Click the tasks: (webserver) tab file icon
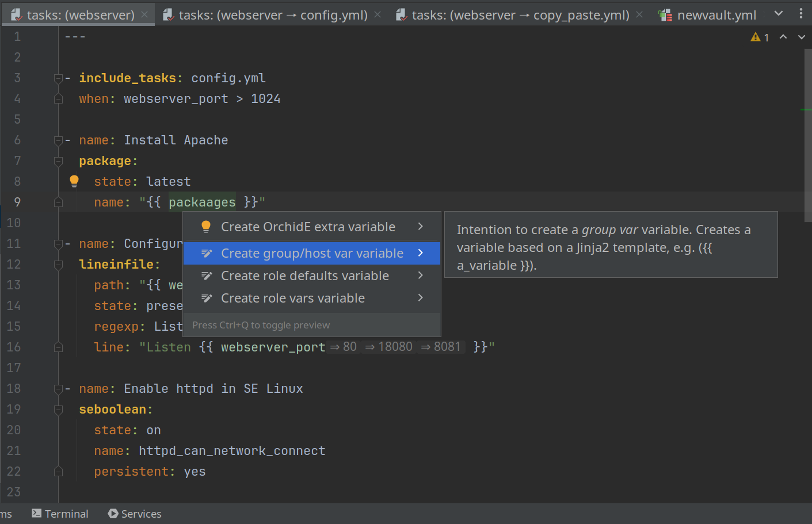The width and height of the screenshot is (812, 524). [17, 15]
